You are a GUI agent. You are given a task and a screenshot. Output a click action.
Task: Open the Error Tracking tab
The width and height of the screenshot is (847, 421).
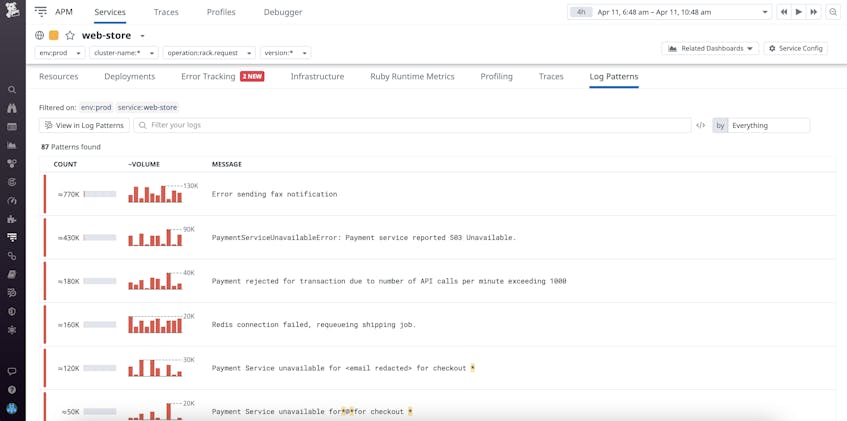(x=223, y=77)
